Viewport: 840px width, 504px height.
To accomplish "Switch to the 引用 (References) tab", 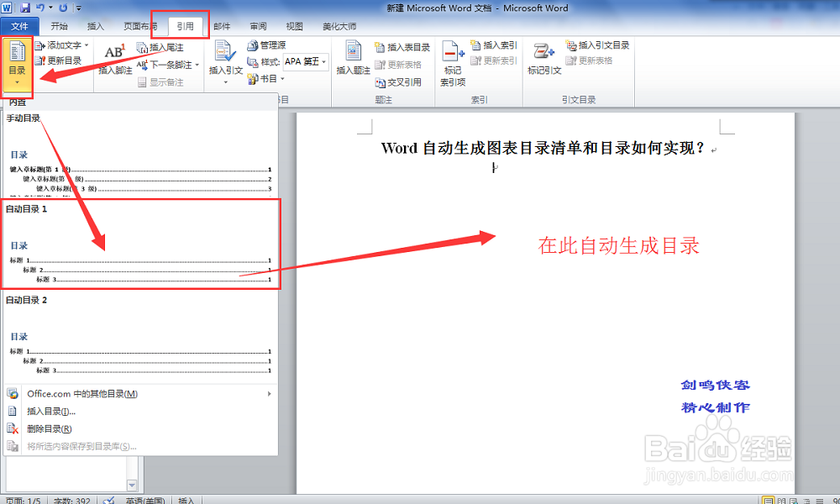I will pyautogui.click(x=186, y=26).
